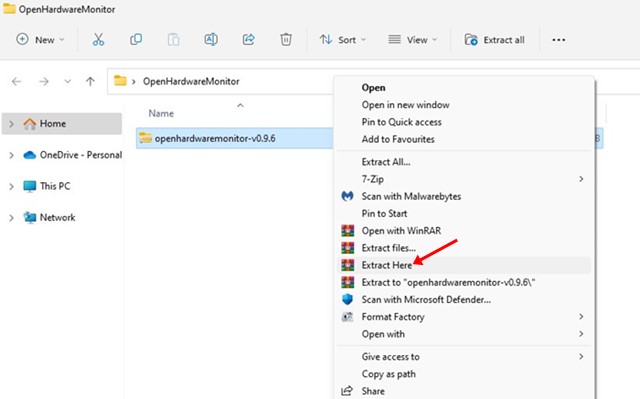The width and height of the screenshot is (640, 399).
Task: Go forward with the Forward arrow
Action: (x=43, y=82)
